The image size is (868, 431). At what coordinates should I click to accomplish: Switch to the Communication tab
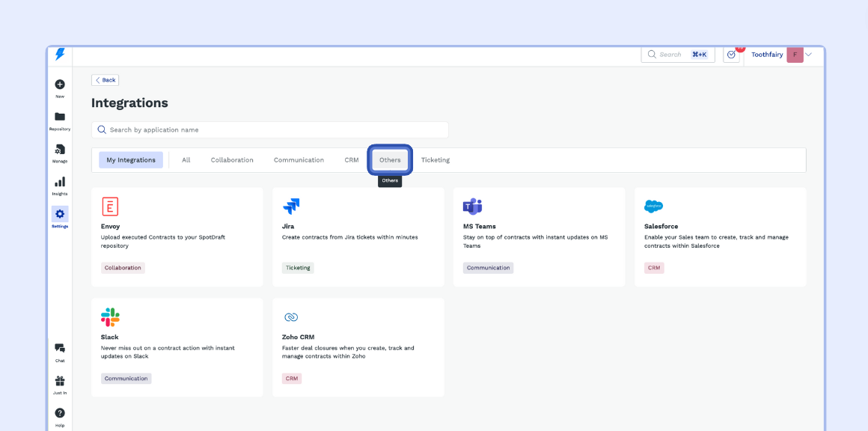pyautogui.click(x=299, y=160)
